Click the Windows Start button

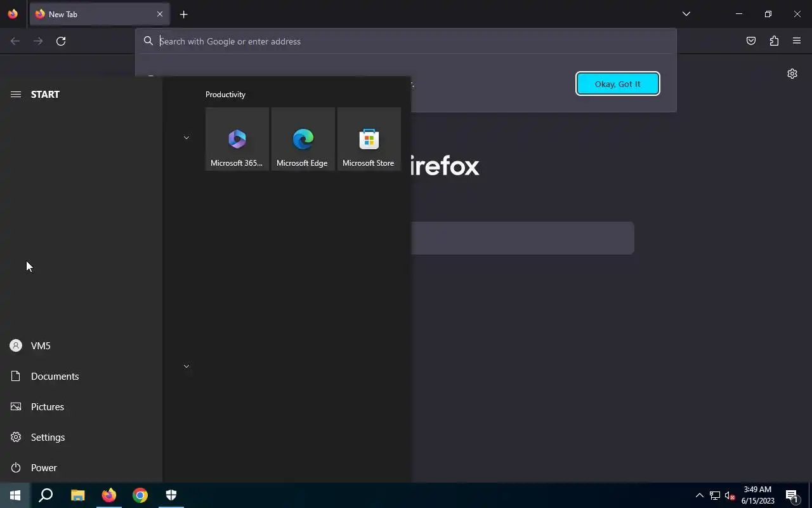[15, 495]
